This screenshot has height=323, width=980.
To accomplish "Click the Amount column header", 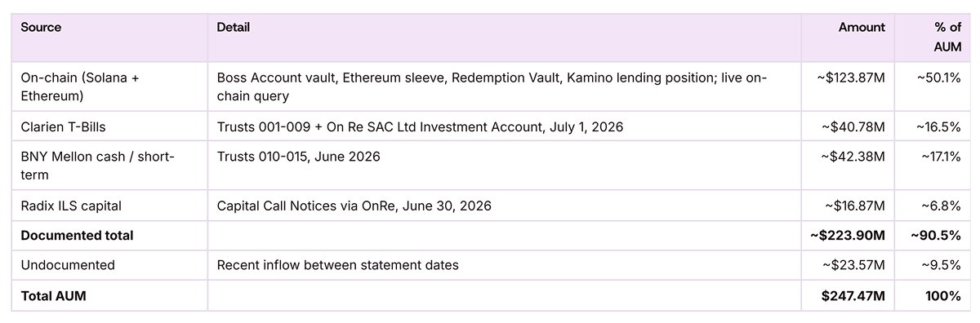I will pyautogui.click(x=862, y=28).
